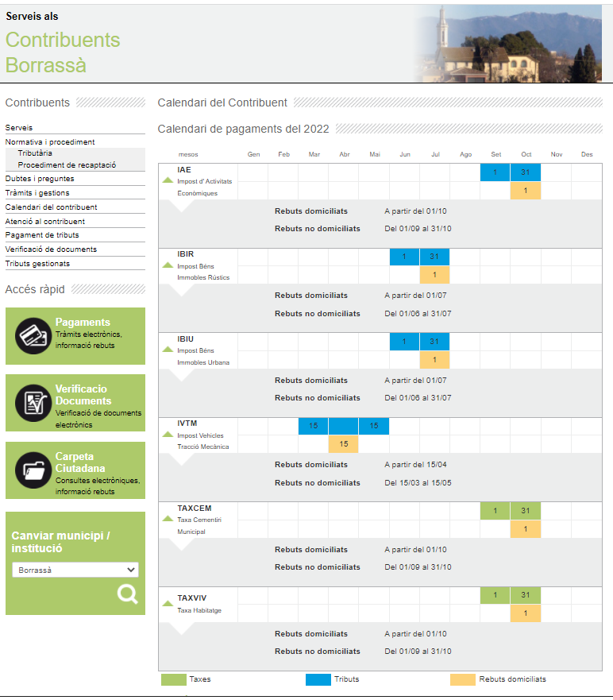
Task: Click TAXCEM yellow cell in October
Action: point(526,529)
